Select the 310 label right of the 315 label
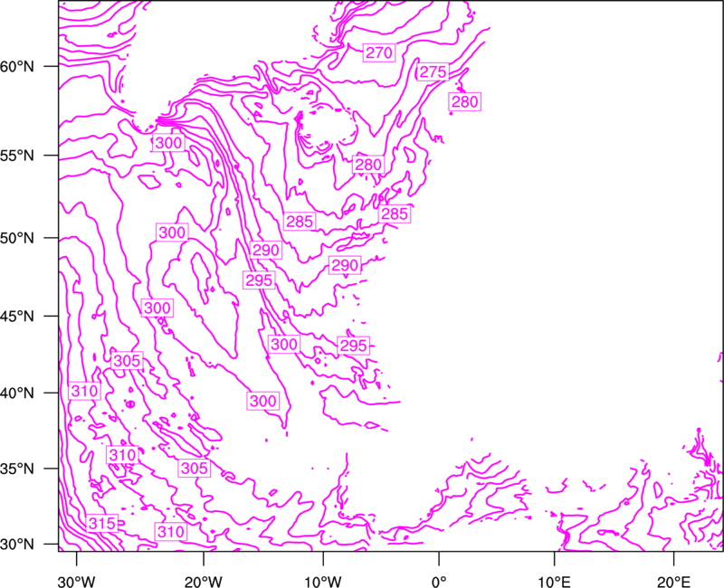724x588 pixels. click(x=171, y=532)
